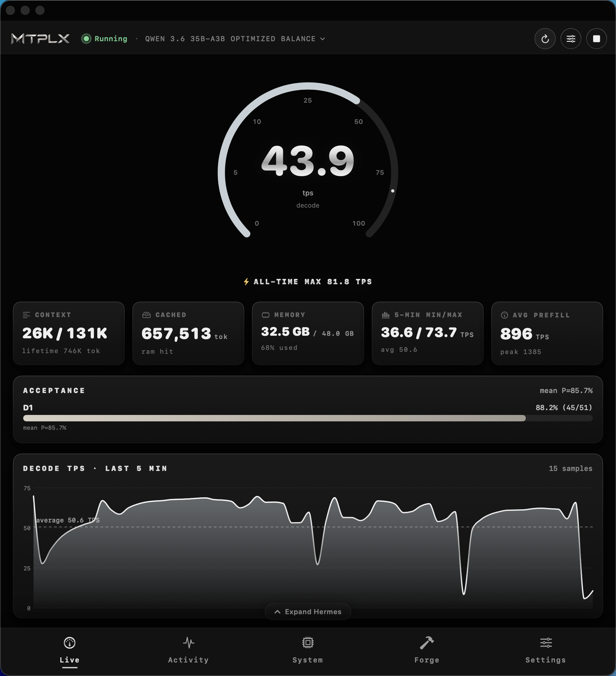Stop the running model with square button
The height and width of the screenshot is (676, 616).
596,39
